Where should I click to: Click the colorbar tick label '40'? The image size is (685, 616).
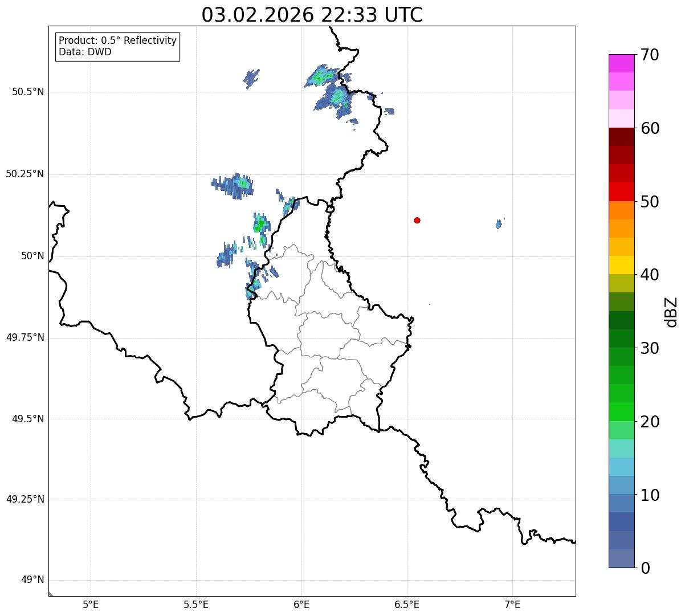(650, 275)
